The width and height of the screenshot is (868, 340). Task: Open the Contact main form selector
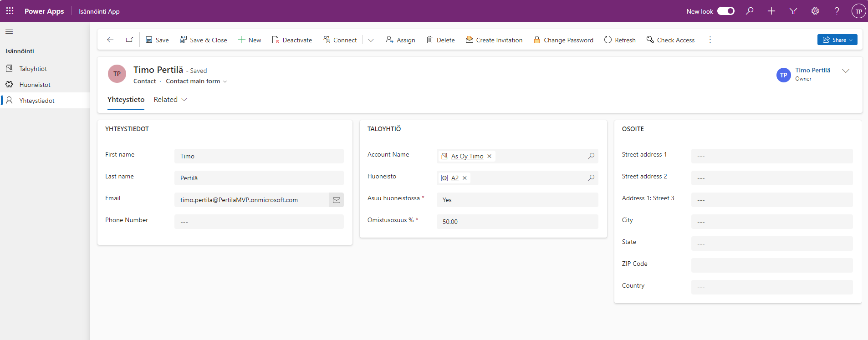click(x=196, y=81)
